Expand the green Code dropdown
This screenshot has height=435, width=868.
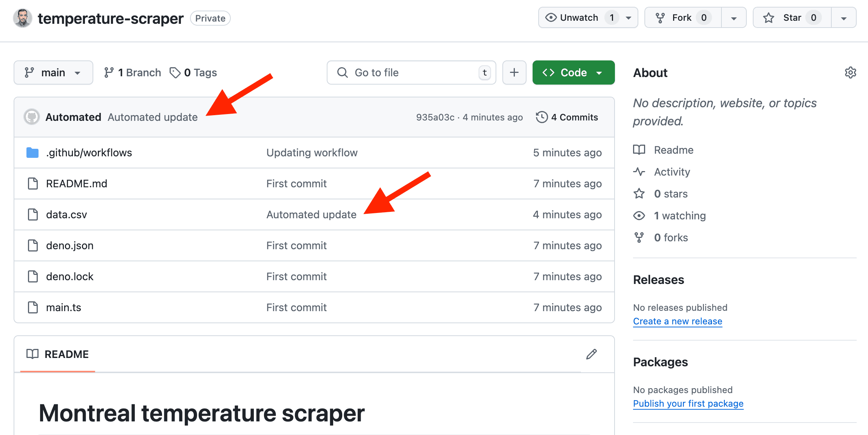coord(573,72)
